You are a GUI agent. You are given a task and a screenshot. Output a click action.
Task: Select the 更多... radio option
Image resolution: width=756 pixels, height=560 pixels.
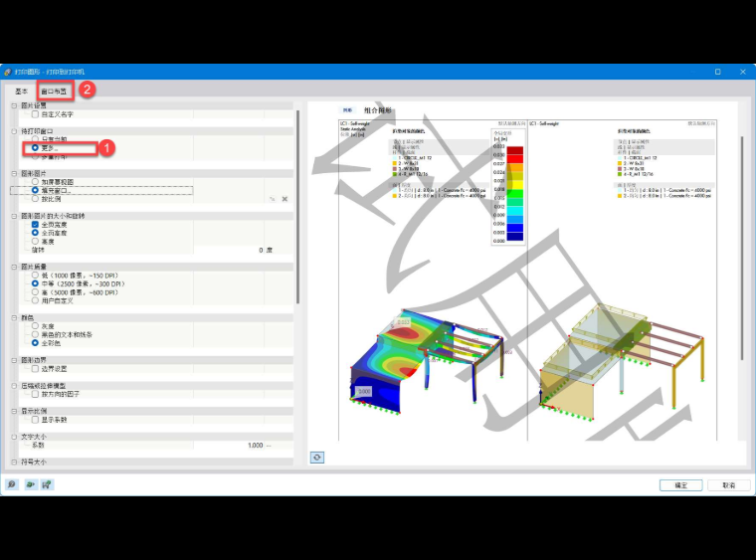coord(35,148)
